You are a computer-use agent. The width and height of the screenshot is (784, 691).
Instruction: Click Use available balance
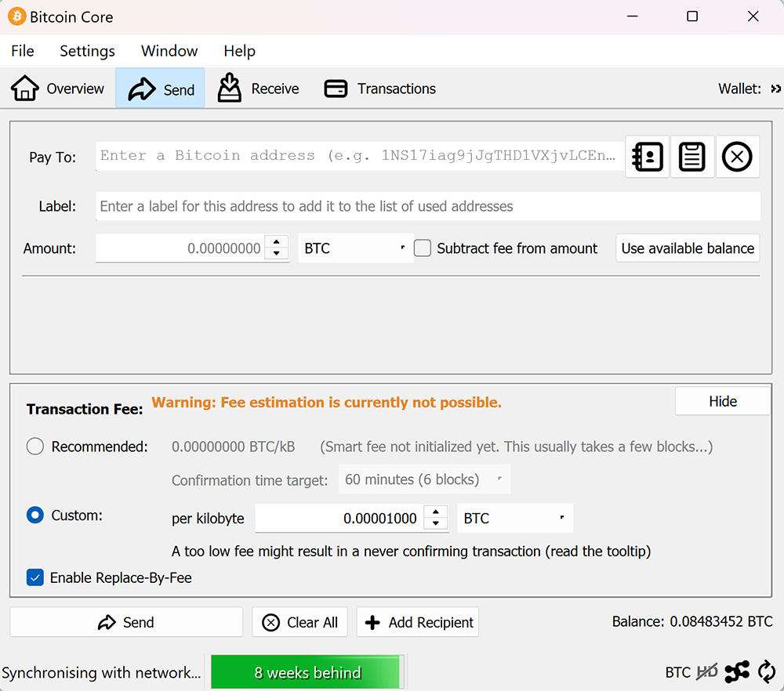[687, 248]
